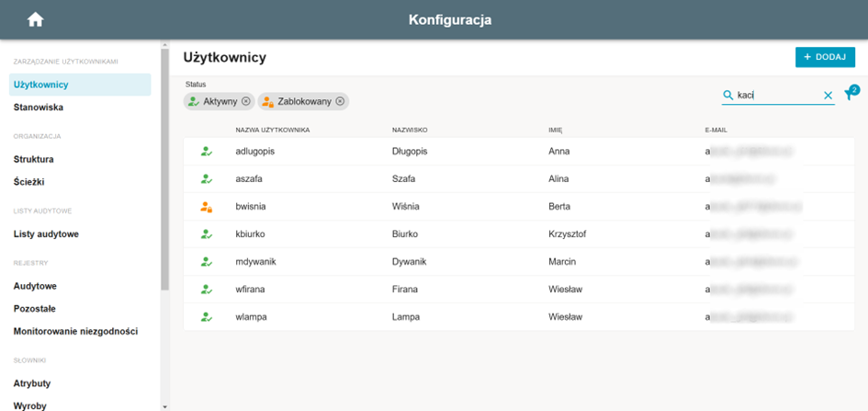Sort by NAZWA UŻYTKOWNIKA column header
This screenshot has height=411, width=868.
pos(273,131)
